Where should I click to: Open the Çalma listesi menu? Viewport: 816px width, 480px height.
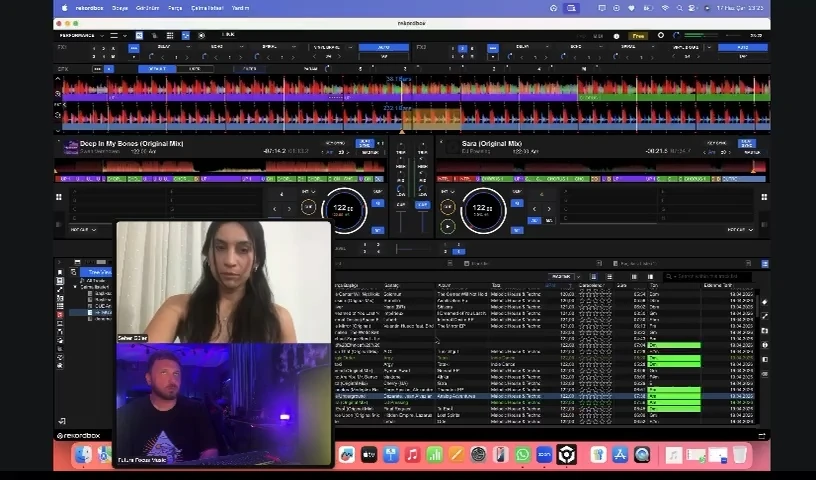[207, 8]
